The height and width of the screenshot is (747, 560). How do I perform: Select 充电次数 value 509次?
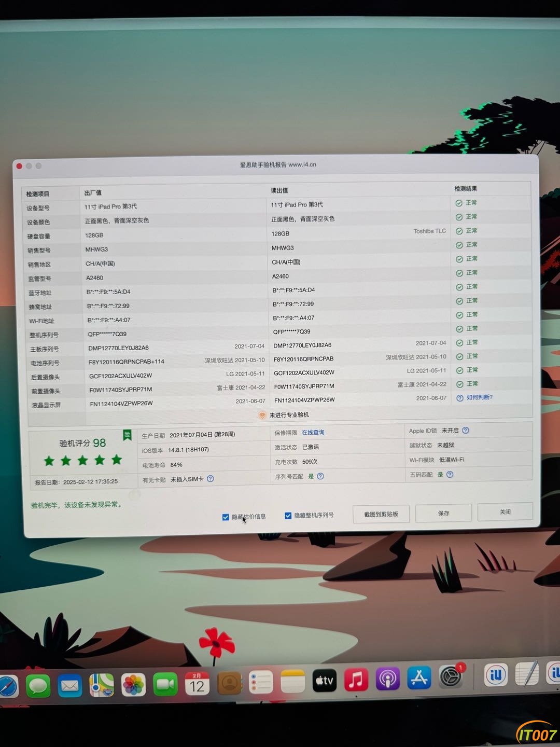[x=310, y=462]
